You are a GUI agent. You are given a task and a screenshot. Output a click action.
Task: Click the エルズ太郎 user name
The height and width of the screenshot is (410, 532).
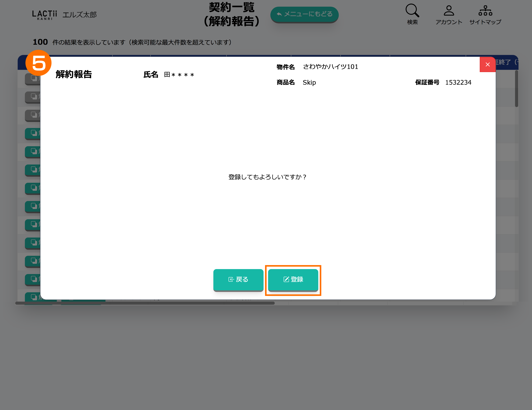79,15
